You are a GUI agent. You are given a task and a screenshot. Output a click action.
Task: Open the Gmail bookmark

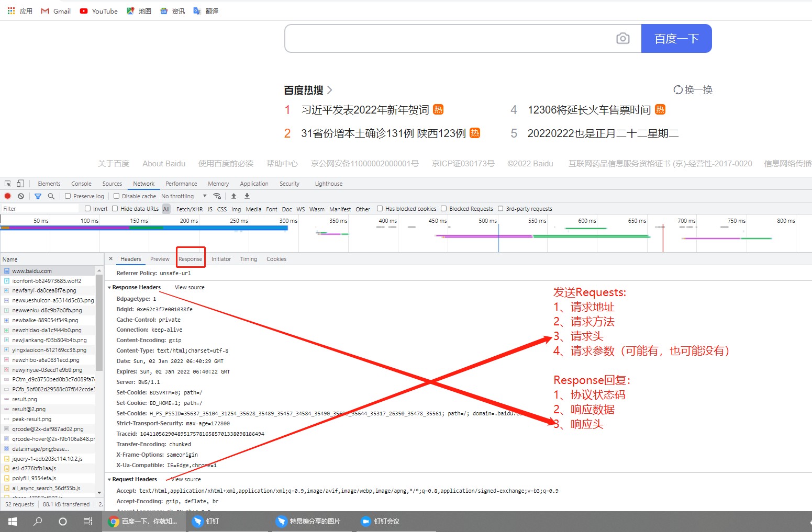[56, 11]
